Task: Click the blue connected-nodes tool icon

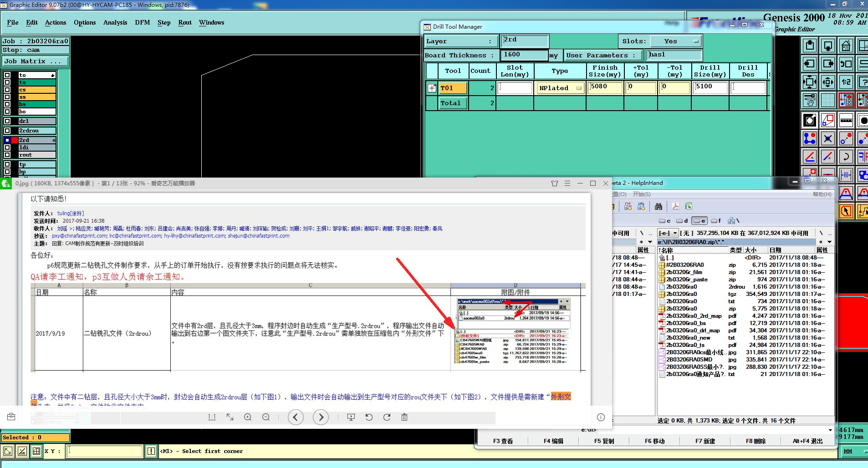Action: pos(809,138)
